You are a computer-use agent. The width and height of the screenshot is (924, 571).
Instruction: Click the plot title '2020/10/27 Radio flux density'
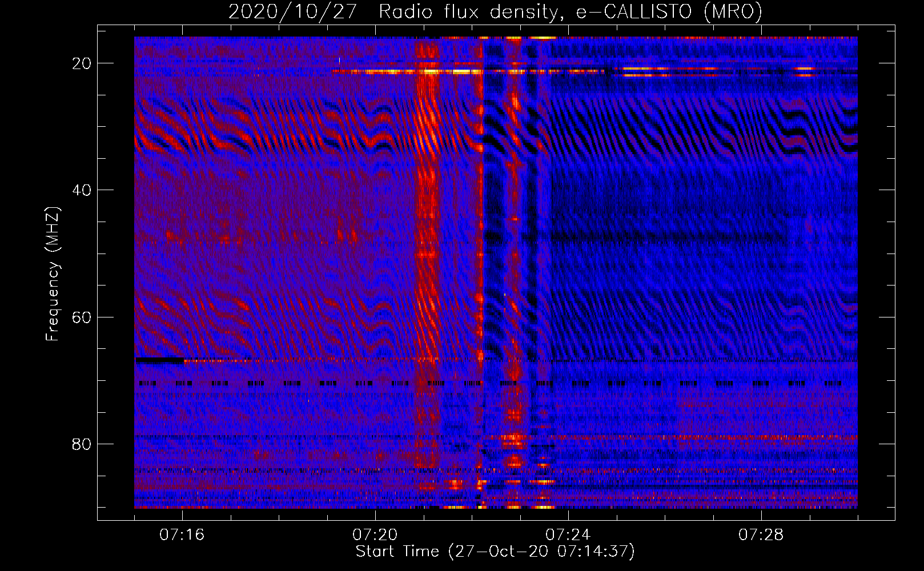(495, 12)
